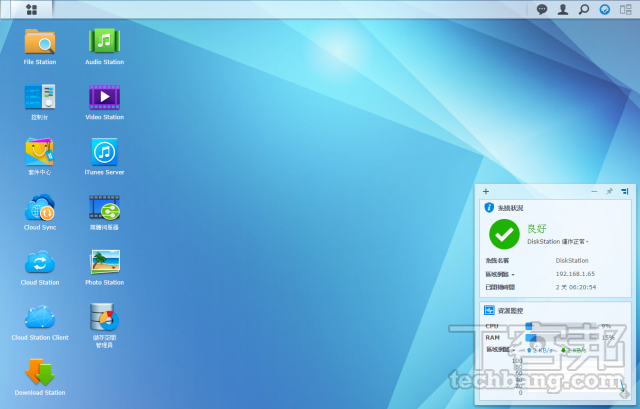This screenshot has height=409, width=640.
Task: Open the iTunes Server app
Action: 104,152
